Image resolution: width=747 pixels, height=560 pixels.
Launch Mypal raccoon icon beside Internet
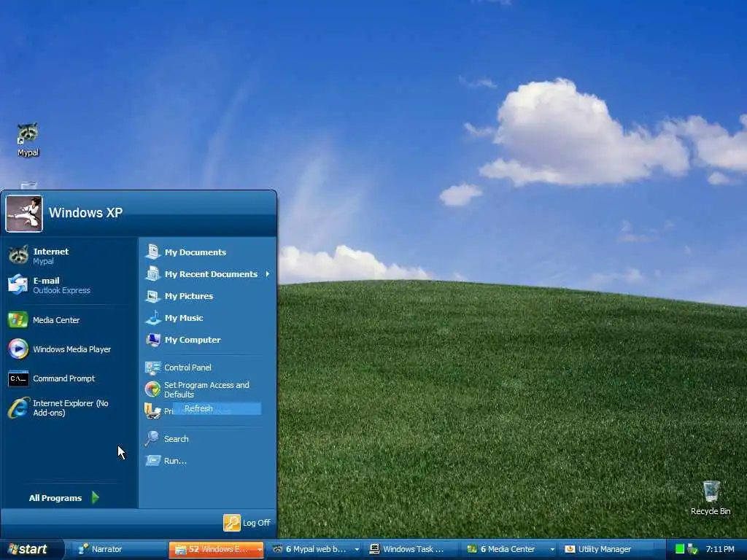tap(18, 255)
